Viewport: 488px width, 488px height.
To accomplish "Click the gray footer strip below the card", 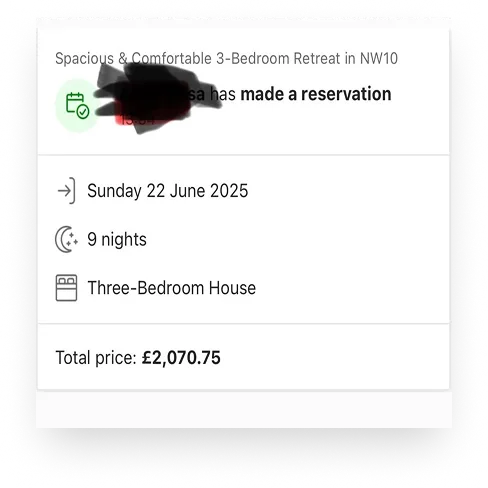I will 244,409.
